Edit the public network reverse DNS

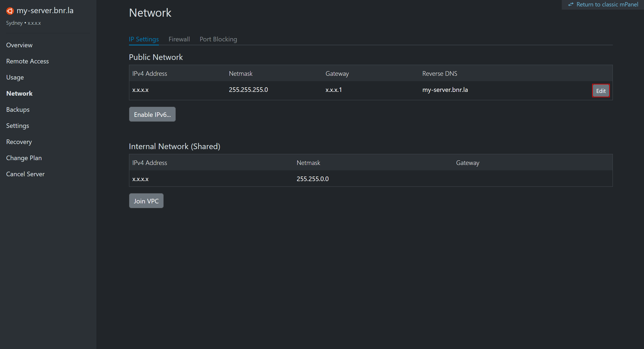click(601, 91)
